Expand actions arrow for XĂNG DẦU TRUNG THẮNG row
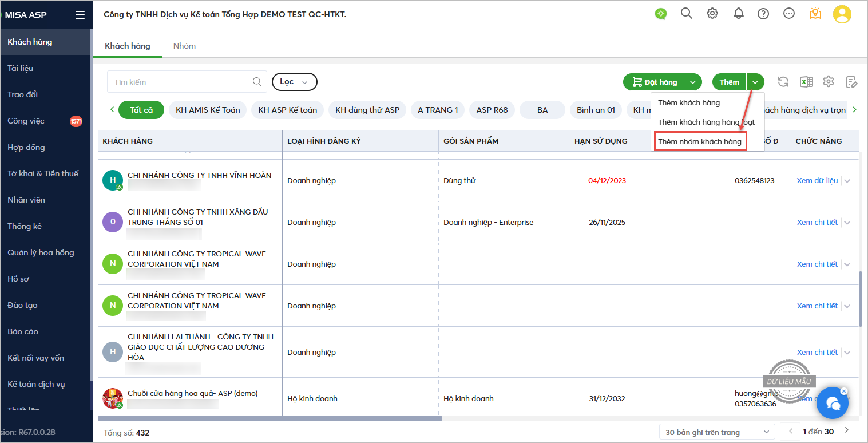Screen dimensions: 868x443 pyautogui.click(x=847, y=223)
